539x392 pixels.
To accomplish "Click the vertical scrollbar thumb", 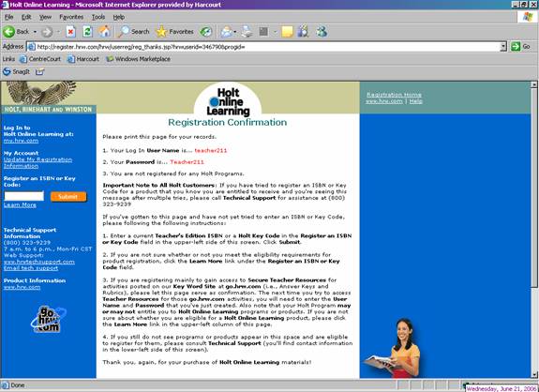I will click(533, 187).
